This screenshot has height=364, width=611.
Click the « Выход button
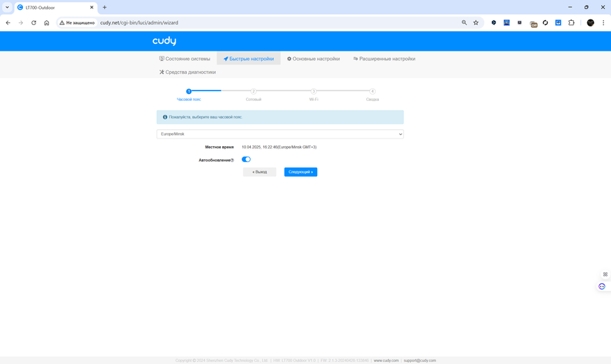click(x=260, y=172)
